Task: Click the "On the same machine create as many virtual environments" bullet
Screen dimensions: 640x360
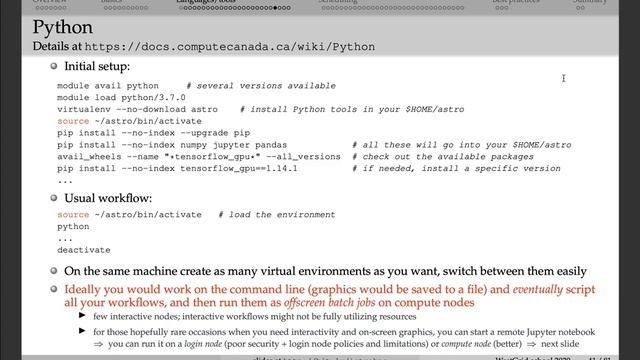Action: point(325,271)
